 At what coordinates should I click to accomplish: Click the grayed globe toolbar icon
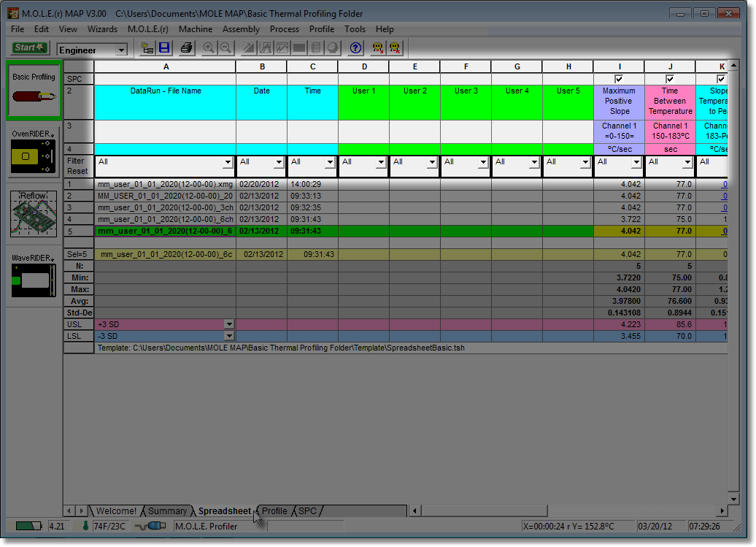pyautogui.click(x=333, y=47)
